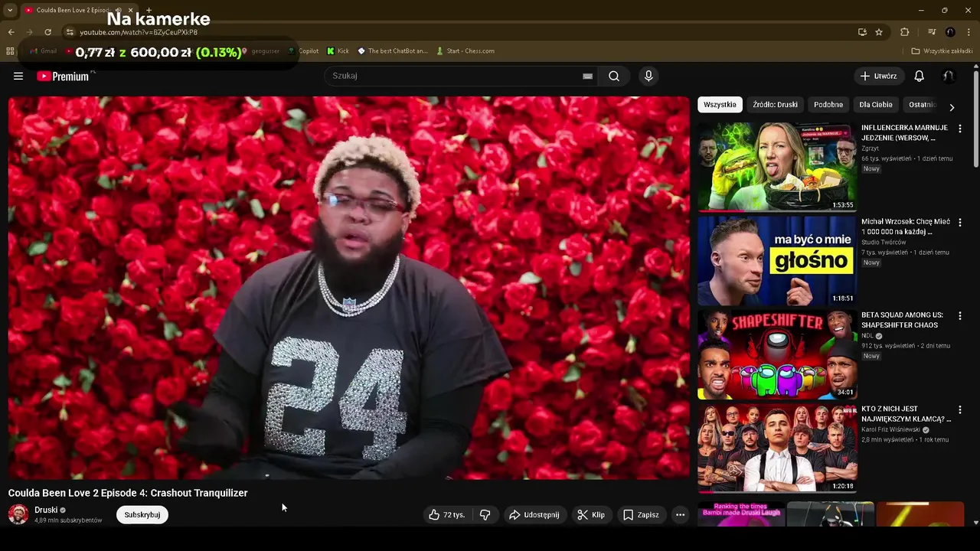The height and width of the screenshot is (551, 980).
Task: Open the Wszystkie zakładki bookmarks folder
Action: coord(942,51)
